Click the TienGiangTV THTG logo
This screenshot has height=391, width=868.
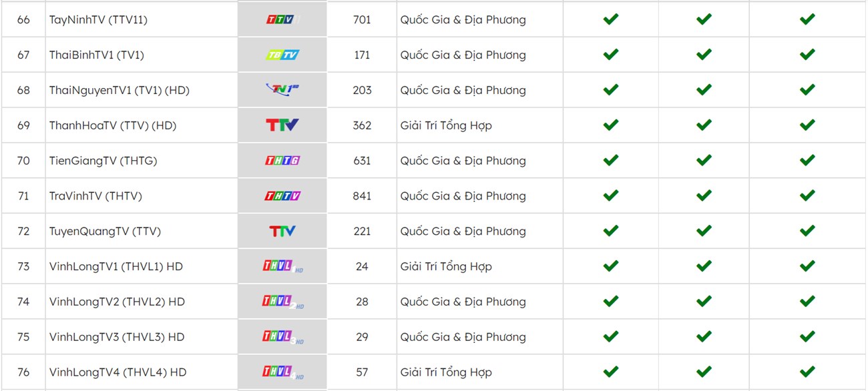pos(282,161)
